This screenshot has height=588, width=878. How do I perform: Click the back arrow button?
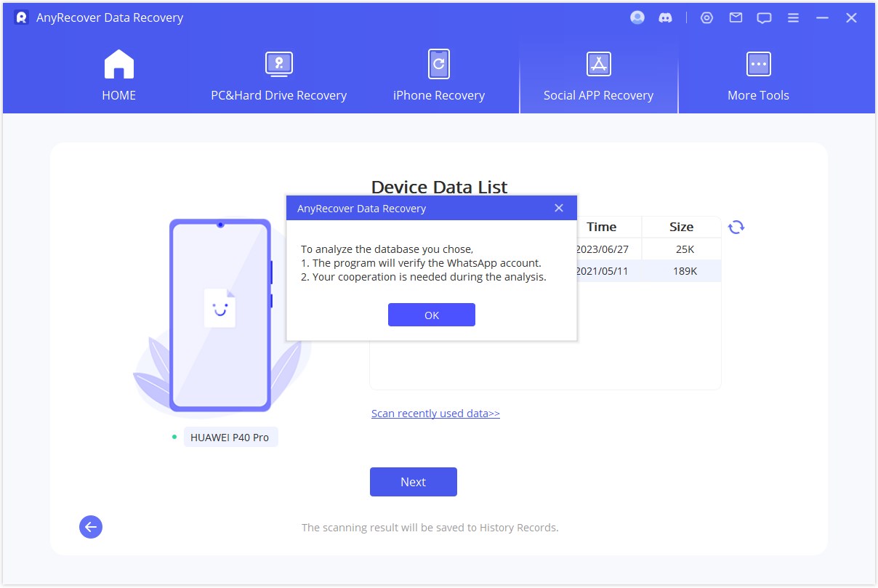(91, 527)
